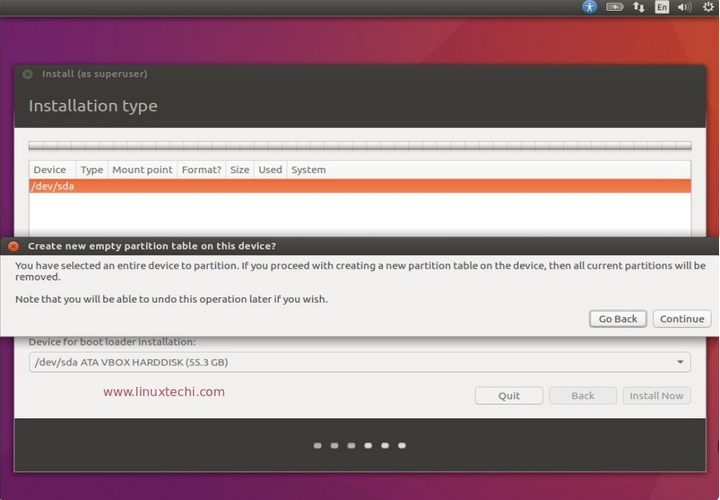Confirm with the Continue button
The image size is (720, 500).
pyautogui.click(x=682, y=319)
